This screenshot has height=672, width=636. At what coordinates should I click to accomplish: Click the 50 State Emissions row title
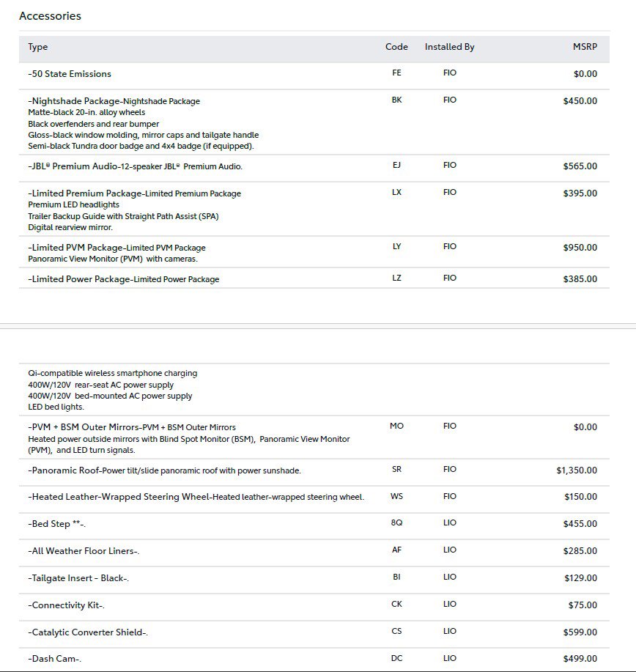70,74
